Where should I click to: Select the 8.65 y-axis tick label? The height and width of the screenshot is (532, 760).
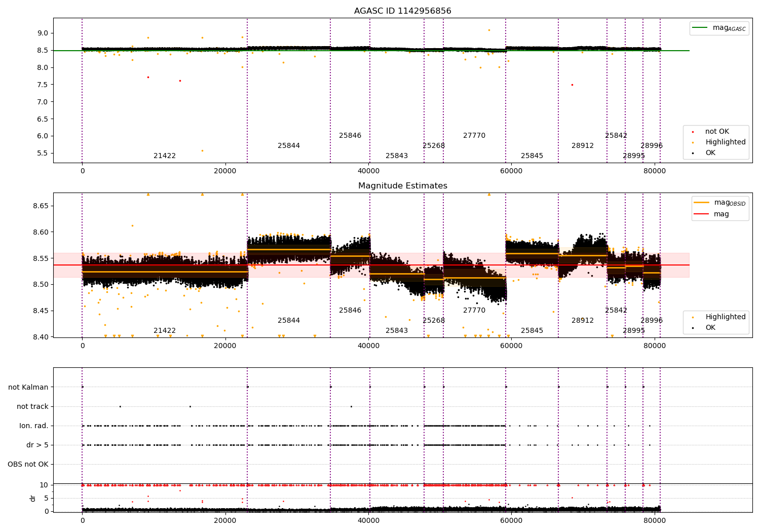click(x=40, y=206)
